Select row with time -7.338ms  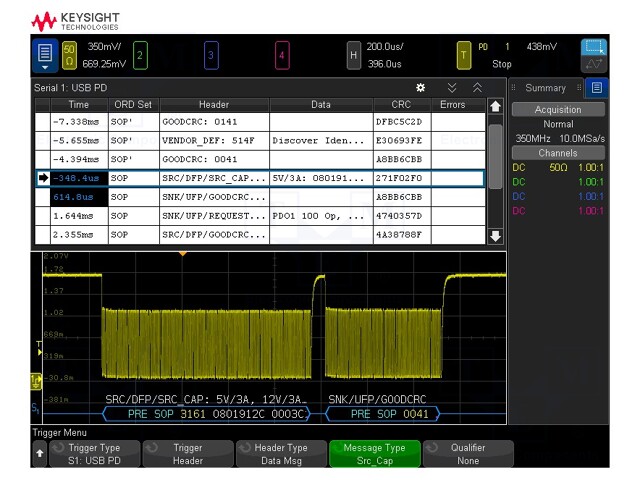(260, 122)
